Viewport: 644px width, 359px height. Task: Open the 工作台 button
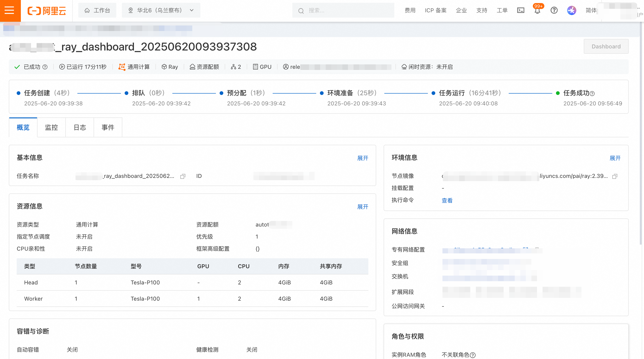[x=97, y=10]
